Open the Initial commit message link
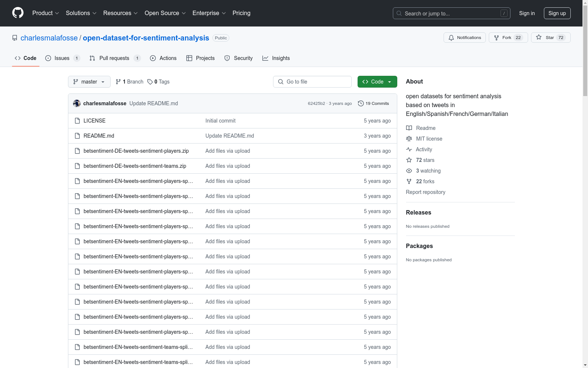The width and height of the screenshot is (588, 368). coord(220,121)
